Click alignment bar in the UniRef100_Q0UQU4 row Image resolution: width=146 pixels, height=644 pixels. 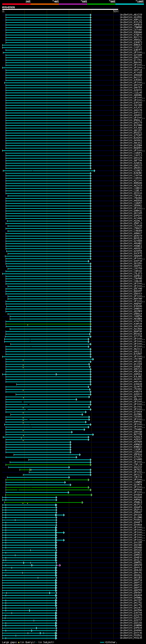click(49, 495)
